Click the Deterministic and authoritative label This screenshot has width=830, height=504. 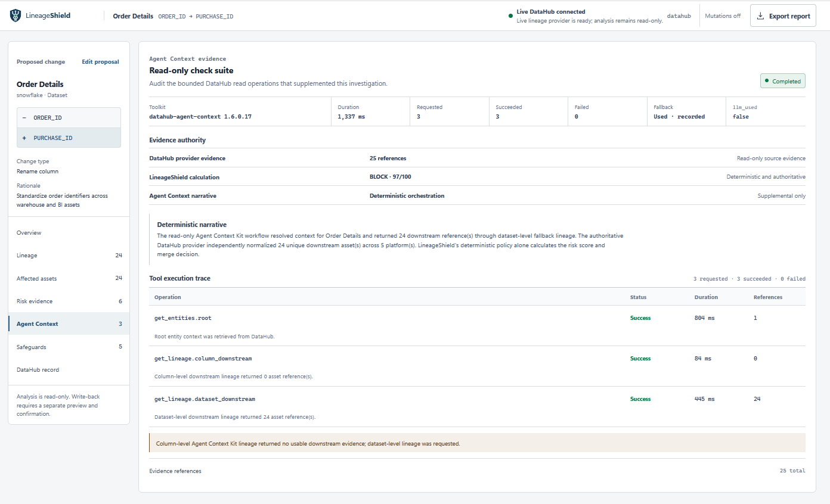tap(766, 177)
